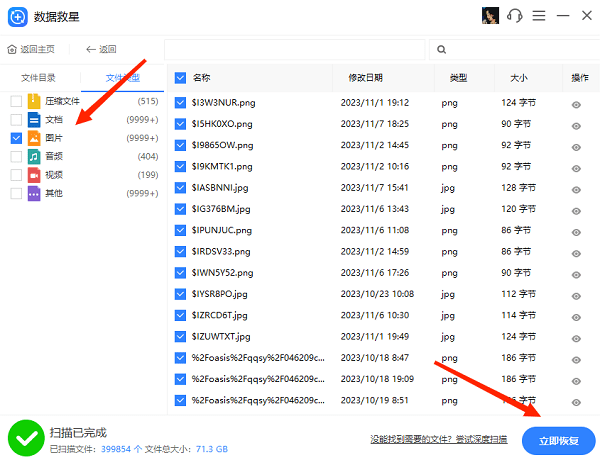Open the user avatar profile
The width and height of the screenshot is (600, 460).
click(490, 16)
